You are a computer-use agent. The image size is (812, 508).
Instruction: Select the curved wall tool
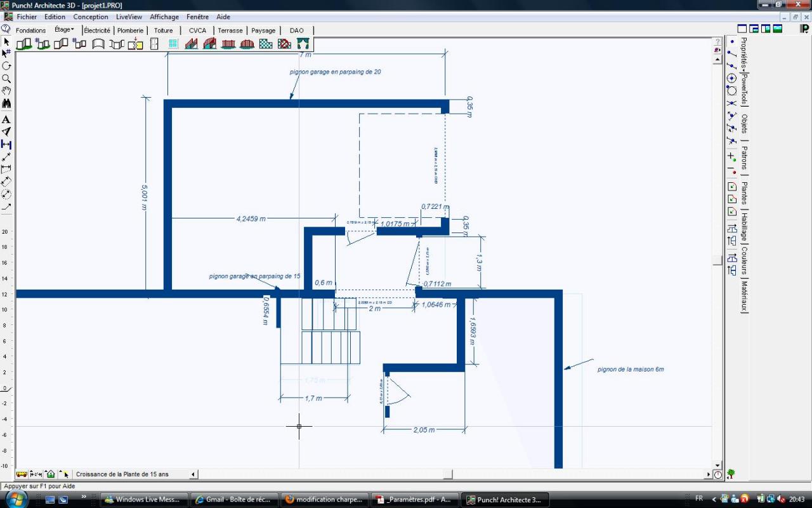coord(98,44)
